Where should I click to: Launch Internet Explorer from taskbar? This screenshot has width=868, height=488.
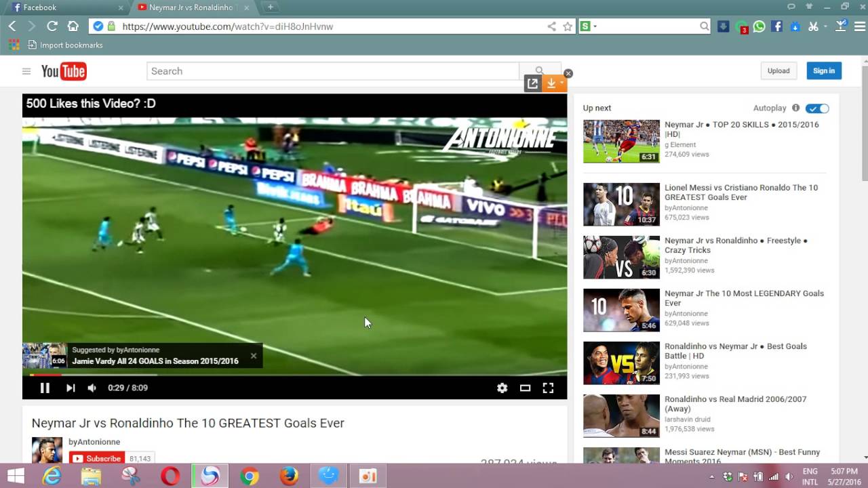[x=52, y=476]
